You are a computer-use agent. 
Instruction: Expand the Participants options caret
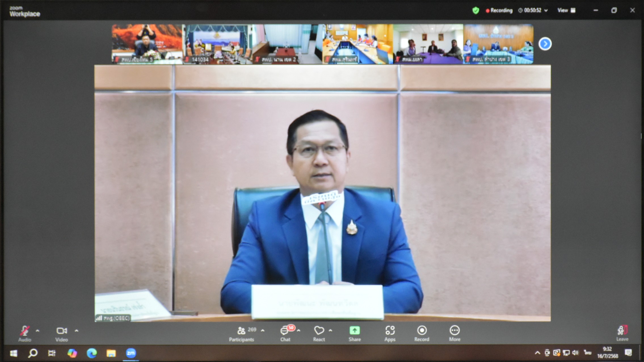click(x=263, y=331)
